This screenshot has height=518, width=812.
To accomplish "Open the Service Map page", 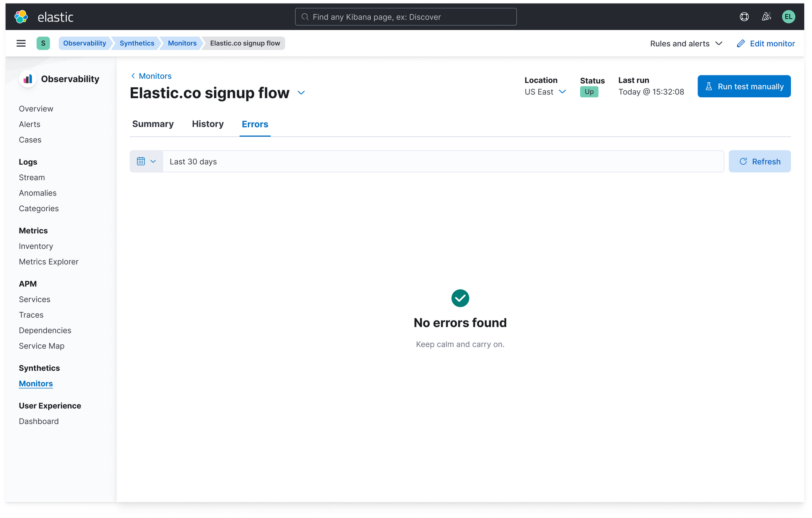I will [x=41, y=346].
